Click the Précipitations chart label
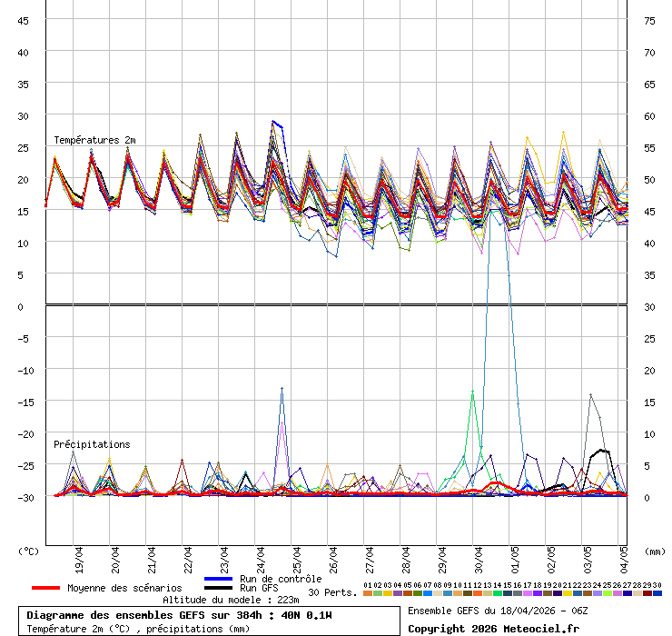This screenshot has width=672, height=636. [x=91, y=444]
